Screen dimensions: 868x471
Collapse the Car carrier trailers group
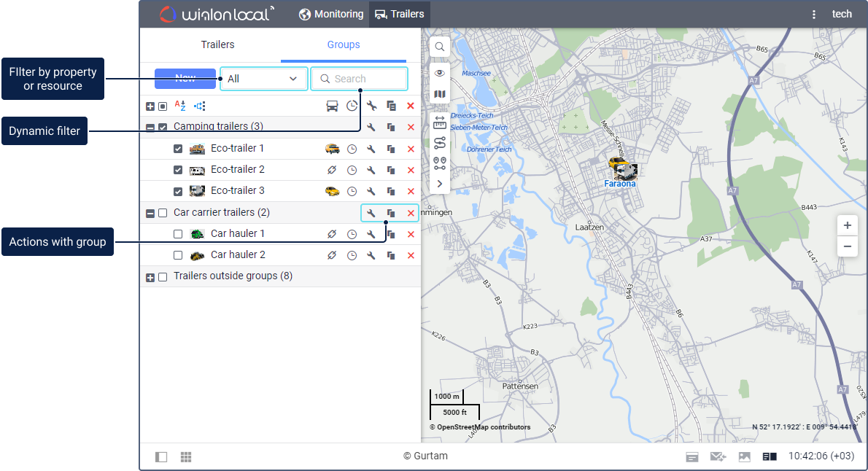coord(150,214)
